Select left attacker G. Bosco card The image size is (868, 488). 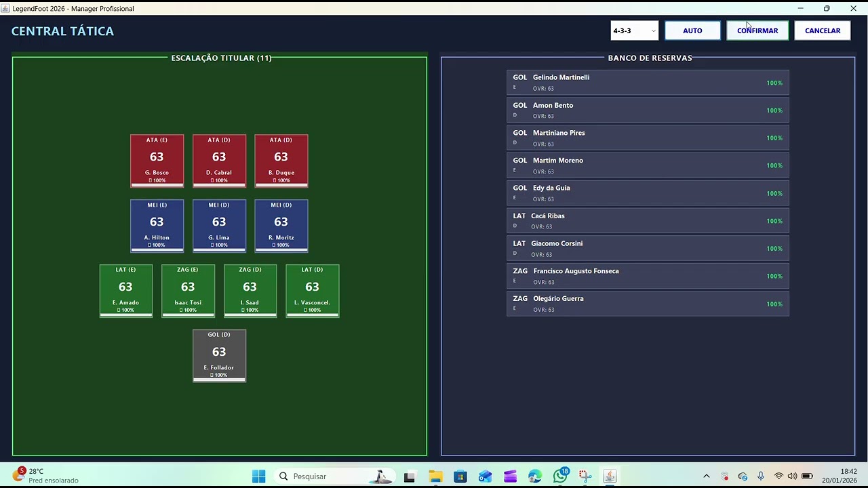(157, 161)
